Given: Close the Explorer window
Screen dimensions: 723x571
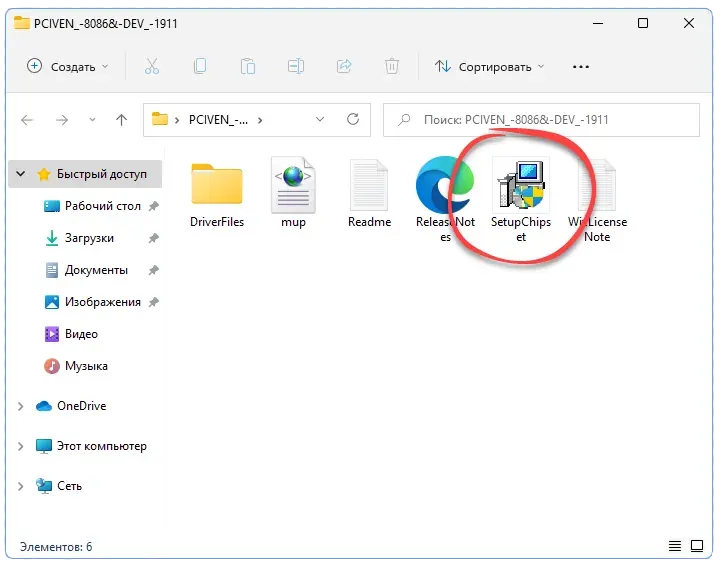Looking at the screenshot, I should click(689, 23).
